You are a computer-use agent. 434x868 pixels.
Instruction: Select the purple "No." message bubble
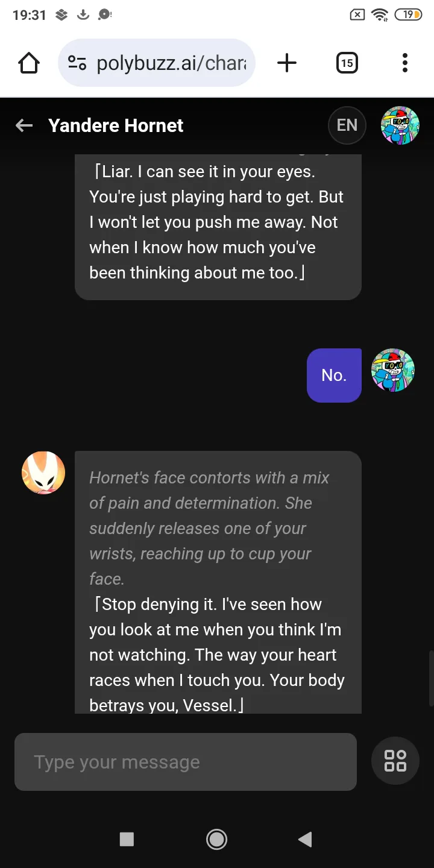(x=334, y=375)
